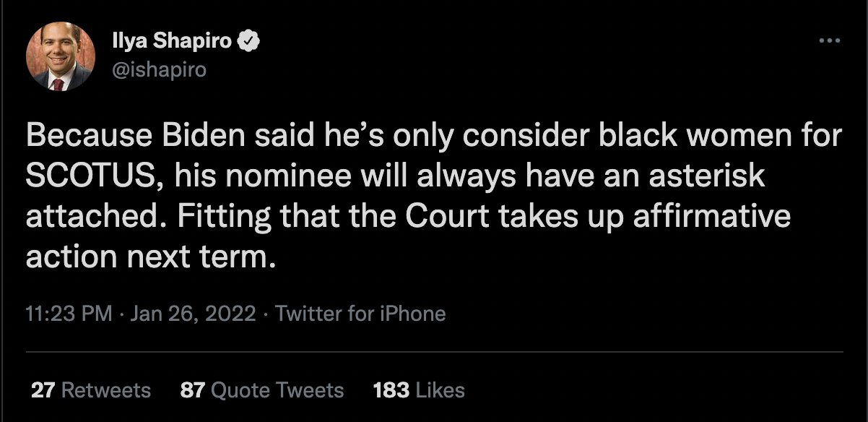Image resolution: width=868 pixels, height=422 pixels.
Task: View the 27 Retweets list
Action: pyautogui.click(x=91, y=390)
